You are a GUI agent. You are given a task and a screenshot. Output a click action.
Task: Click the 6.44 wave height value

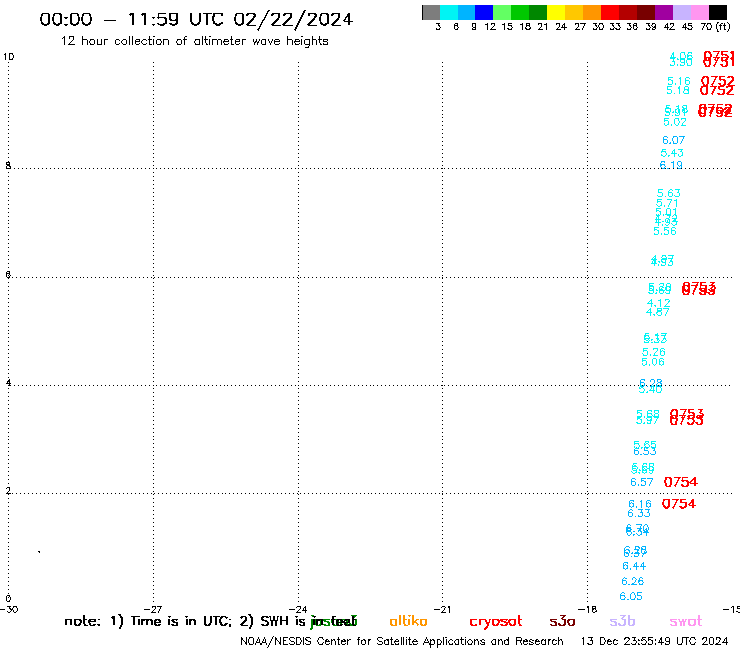[x=634, y=566]
